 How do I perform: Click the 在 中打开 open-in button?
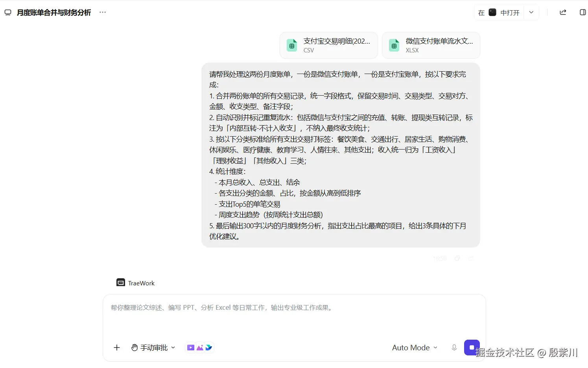499,12
